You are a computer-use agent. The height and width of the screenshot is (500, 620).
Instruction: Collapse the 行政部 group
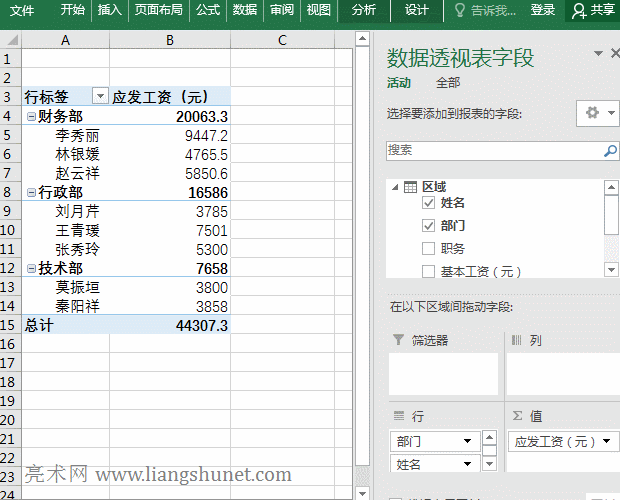click(x=31, y=192)
